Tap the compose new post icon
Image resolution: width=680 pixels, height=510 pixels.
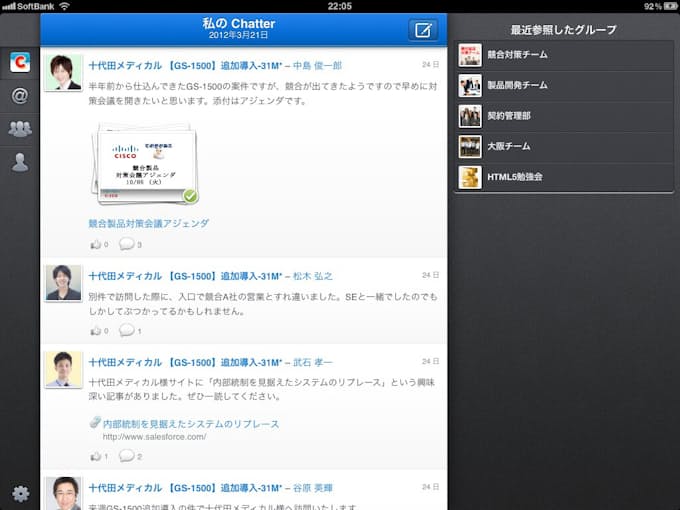[x=423, y=30]
